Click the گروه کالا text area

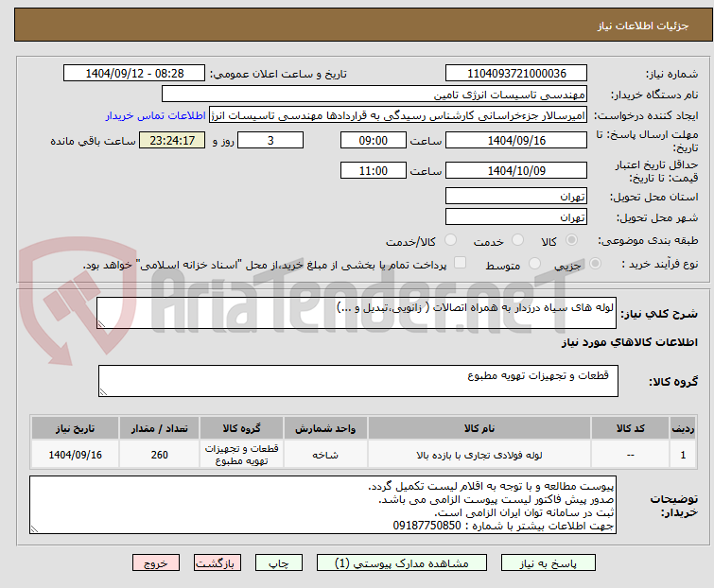tap(357, 381)
